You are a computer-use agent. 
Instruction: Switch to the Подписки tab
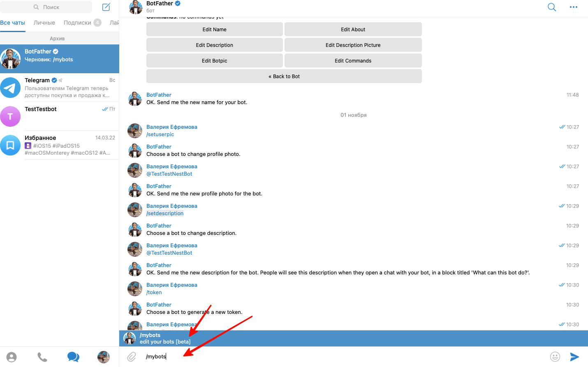point(77,23)
